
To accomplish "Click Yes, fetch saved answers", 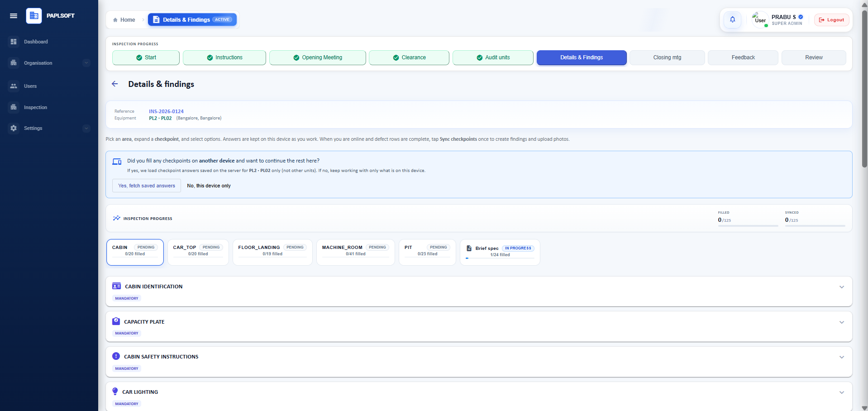I will coord(147,186).
